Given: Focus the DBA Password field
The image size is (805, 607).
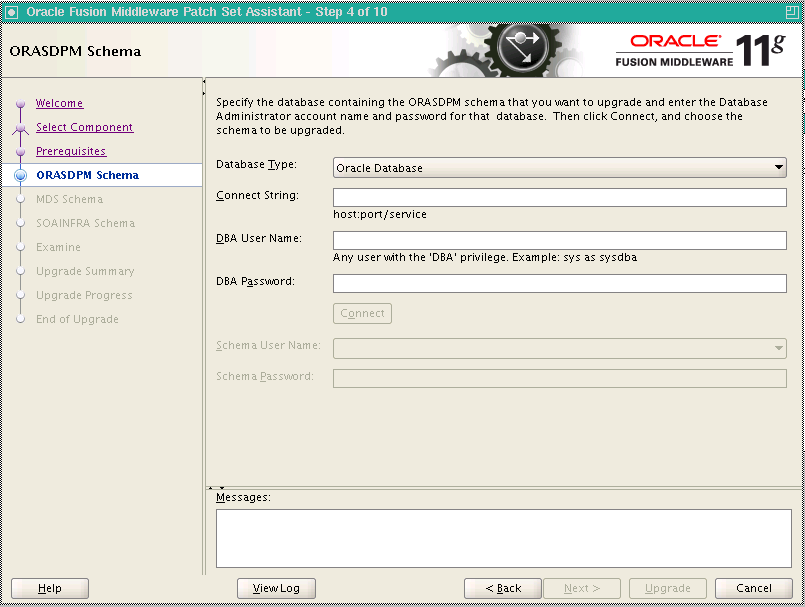Looking at the screenshot, I should [560, 283].
